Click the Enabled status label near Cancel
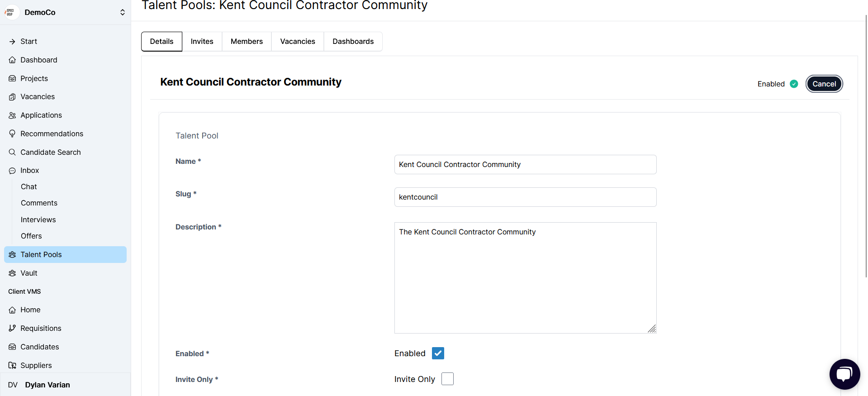868x396 pixels. coord(771,84)
